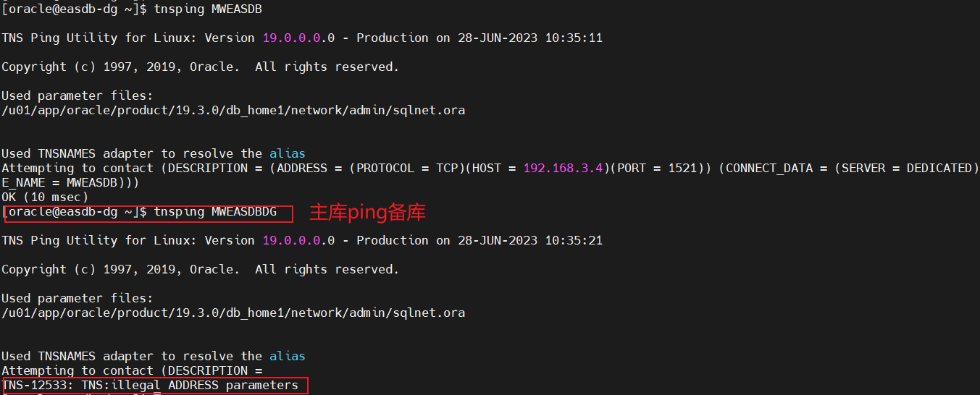Click the first command tnsping MWEASDB
The width and height of the screenshot is (980, 395).
click(208, 9)
